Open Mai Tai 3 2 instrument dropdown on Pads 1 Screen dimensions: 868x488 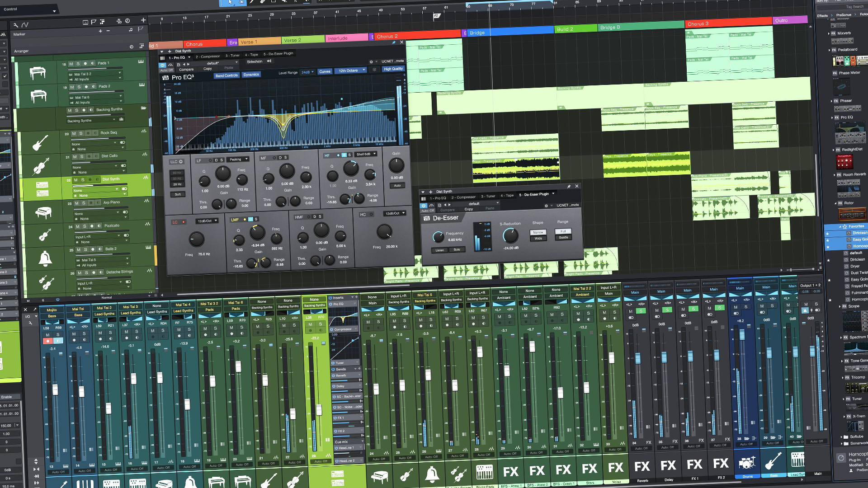[x=95, y=74]
